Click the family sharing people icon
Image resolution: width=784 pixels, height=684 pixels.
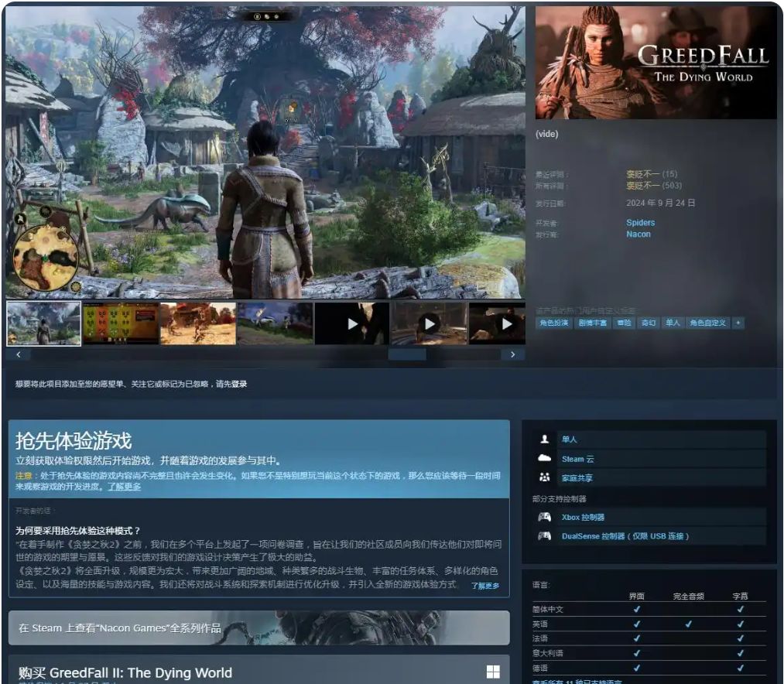[x=545, y=477]
